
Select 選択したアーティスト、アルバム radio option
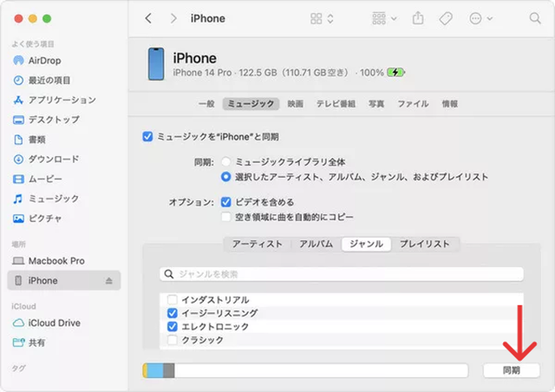(x=225, y=177)
